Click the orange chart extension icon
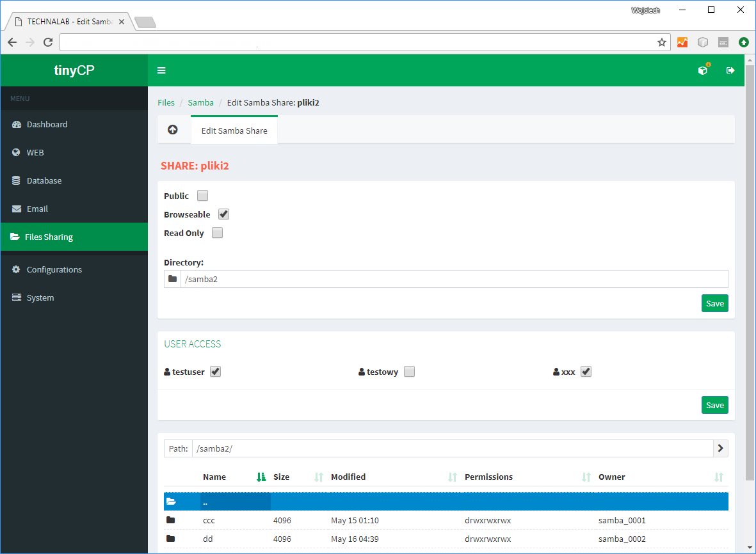The image size is (756, 554). tap(682, 42)
